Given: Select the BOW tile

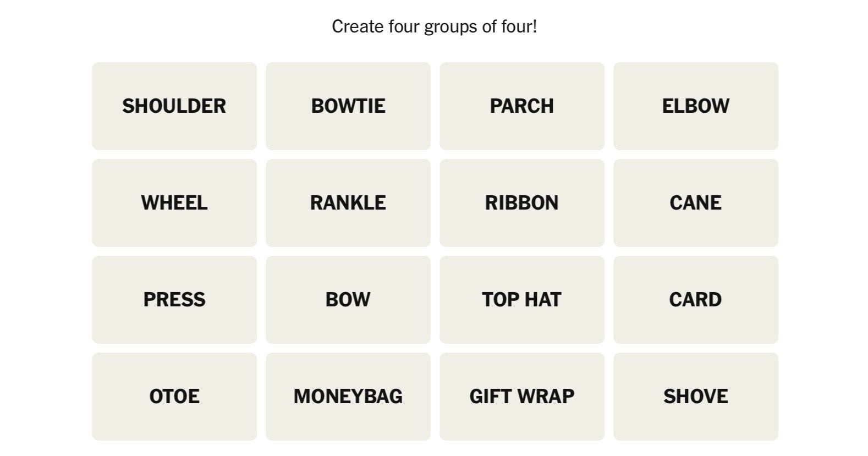Looking at the screenshot, I should (348, 300).
